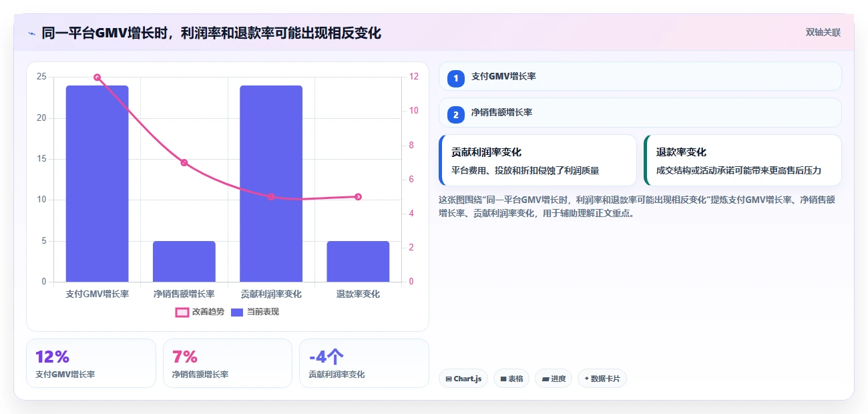Select the number 1 badge for 支付GMV增长率
Screen dimensions: 868x414
coord(456,78)
